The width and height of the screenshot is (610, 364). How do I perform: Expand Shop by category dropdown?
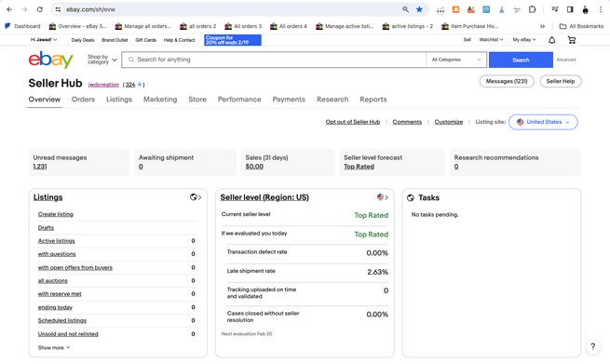[102, 60]
